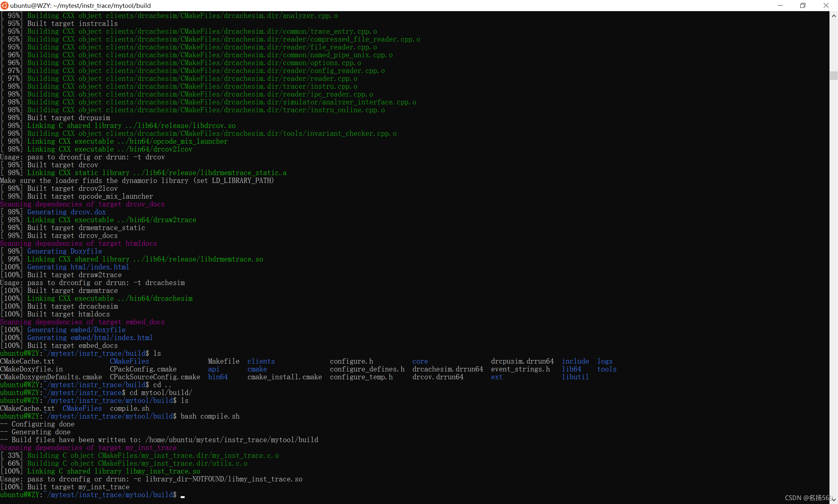Click the vertical scrollbar thumb

point(834,75)
